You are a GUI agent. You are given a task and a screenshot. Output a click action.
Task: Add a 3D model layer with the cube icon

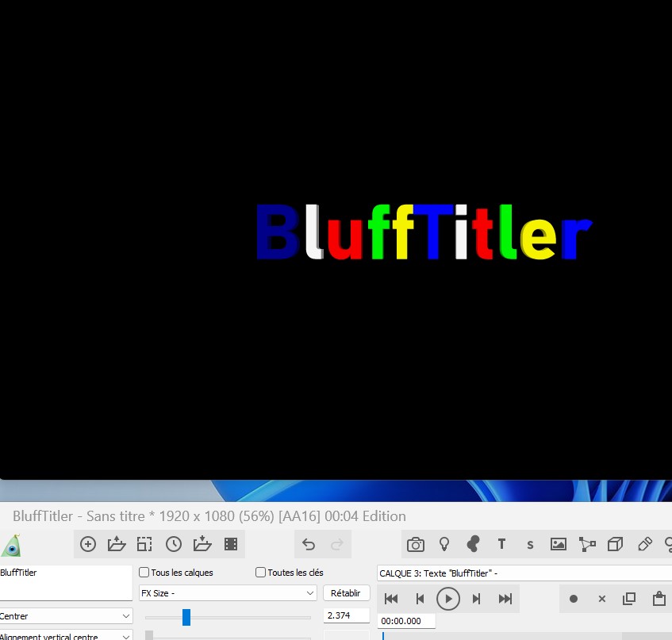coord(615,544)
